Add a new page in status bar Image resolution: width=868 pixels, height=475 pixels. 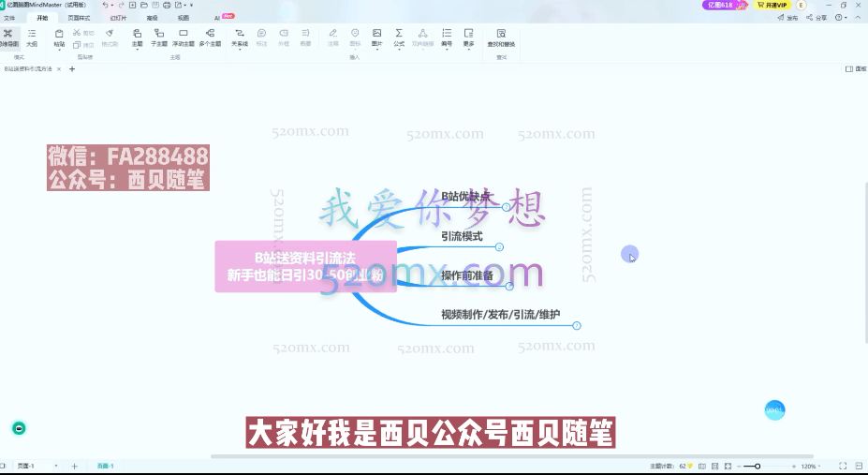[74, 467]
